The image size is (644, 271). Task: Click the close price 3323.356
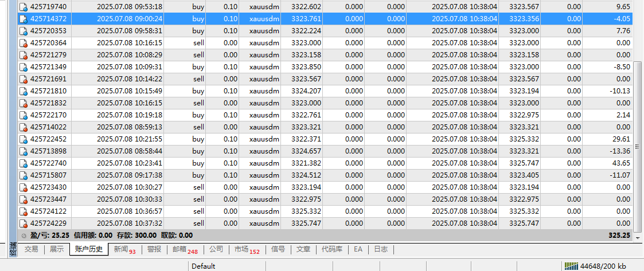click(x=524, y=18)
